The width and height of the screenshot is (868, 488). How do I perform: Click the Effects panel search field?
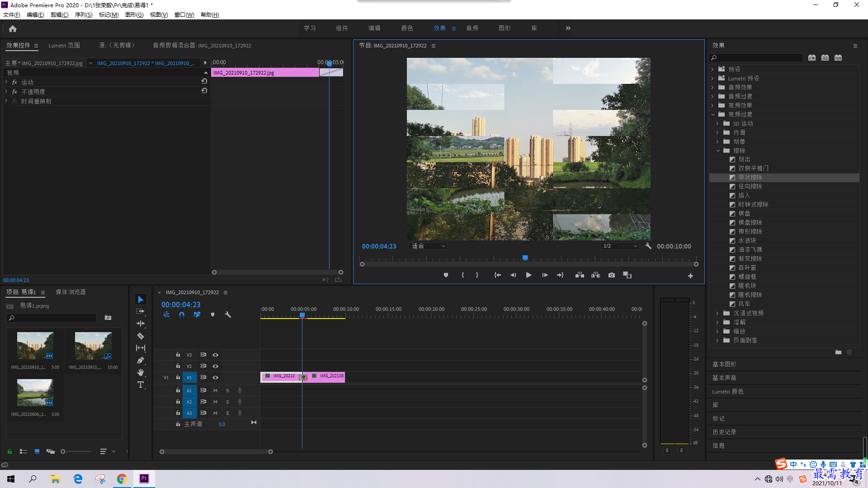pos(756,58)
